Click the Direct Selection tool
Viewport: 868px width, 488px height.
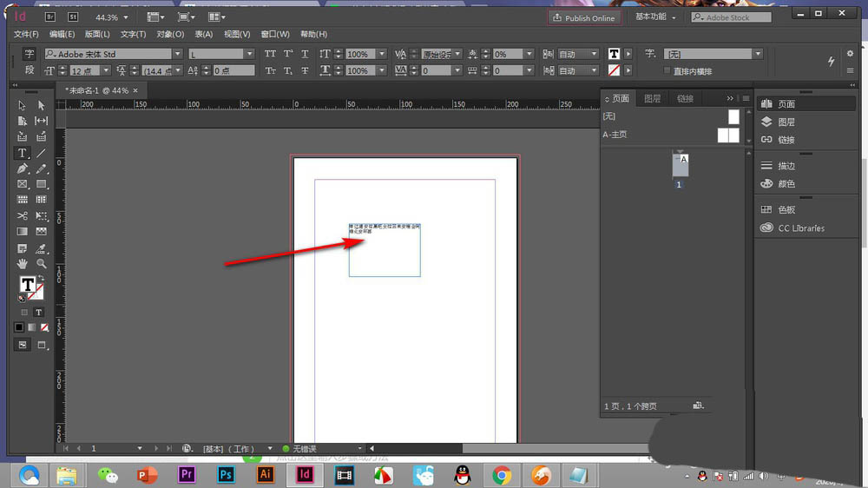41,105
